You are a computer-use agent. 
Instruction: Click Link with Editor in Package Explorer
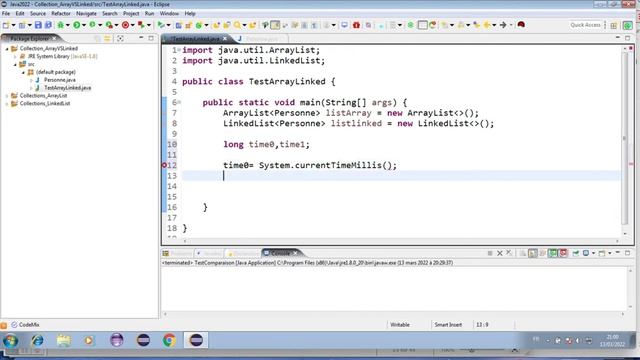pyautogui.click(x=107, y=38)
